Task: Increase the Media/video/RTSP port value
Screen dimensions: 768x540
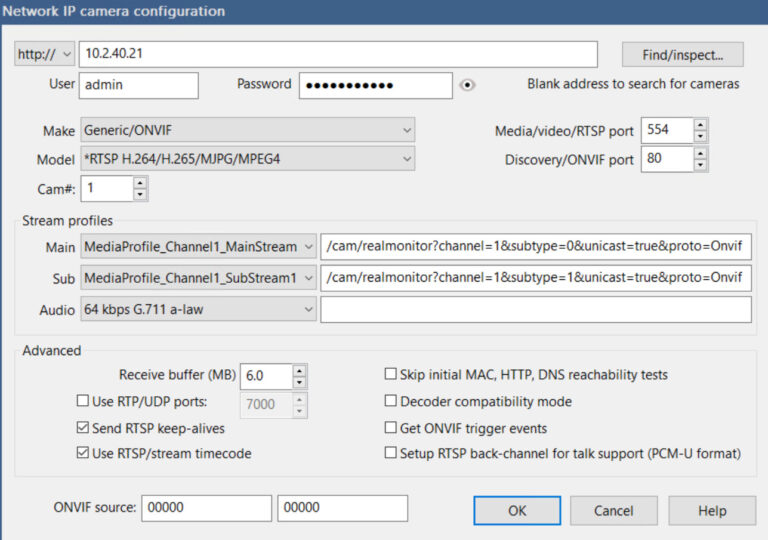Action: [x=700, y=125]
